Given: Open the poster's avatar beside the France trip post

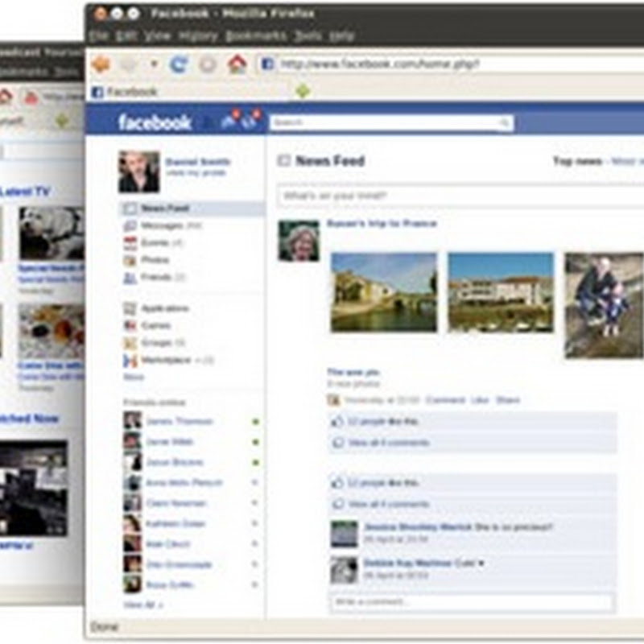Looking at the screenshot, I should [x=299, y=241].
